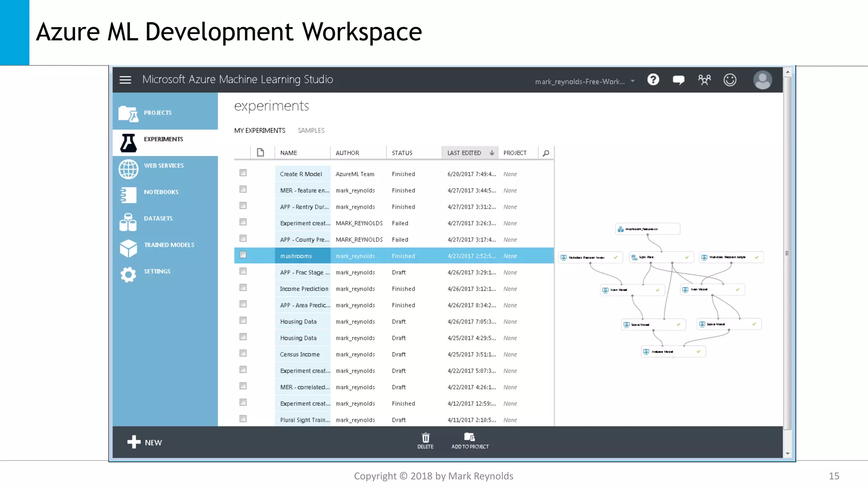
Task: Click the scrollbar up arrow
Action: (x=787, y=72)
